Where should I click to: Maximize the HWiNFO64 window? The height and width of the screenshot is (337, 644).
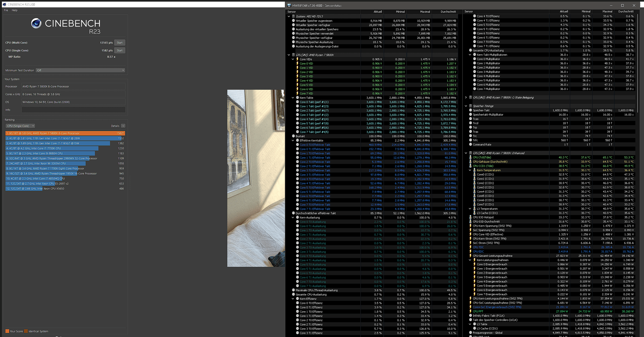(x=622, y=5)
